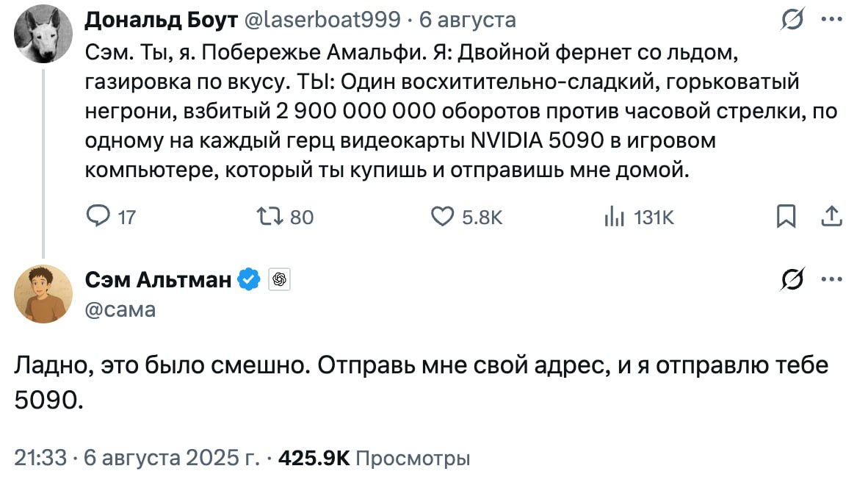868x488 pixels.
Task: Click Сэм Альтман's blue verified badge
Action: [250, 279]
